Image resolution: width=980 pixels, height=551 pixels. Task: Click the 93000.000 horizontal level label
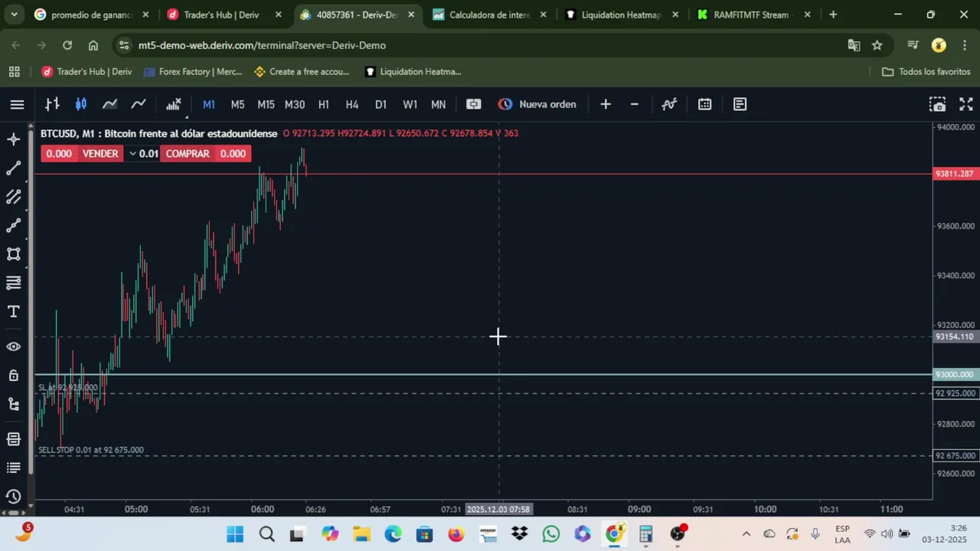click(x=954, y=374)
